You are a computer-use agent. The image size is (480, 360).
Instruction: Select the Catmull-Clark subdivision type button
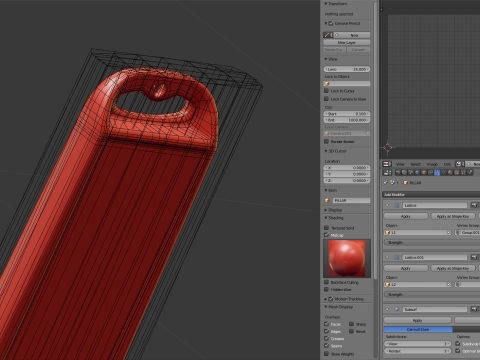(418, 329)
